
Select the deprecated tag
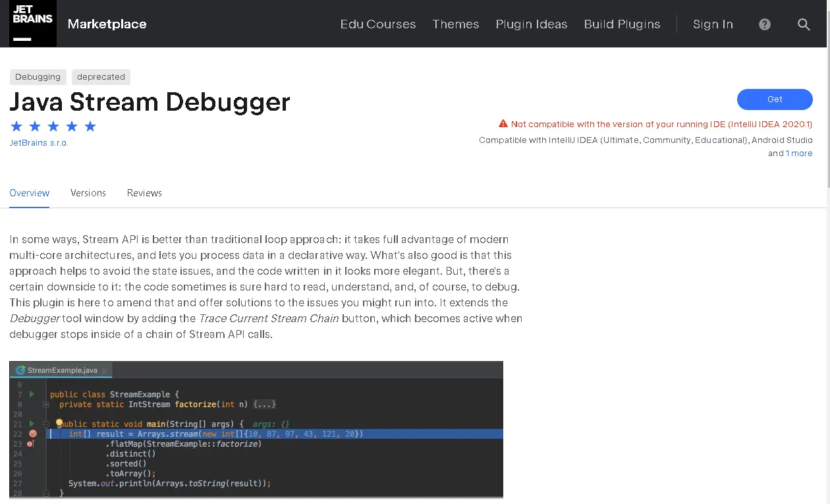pyautogui.click(x=101, y=77)
